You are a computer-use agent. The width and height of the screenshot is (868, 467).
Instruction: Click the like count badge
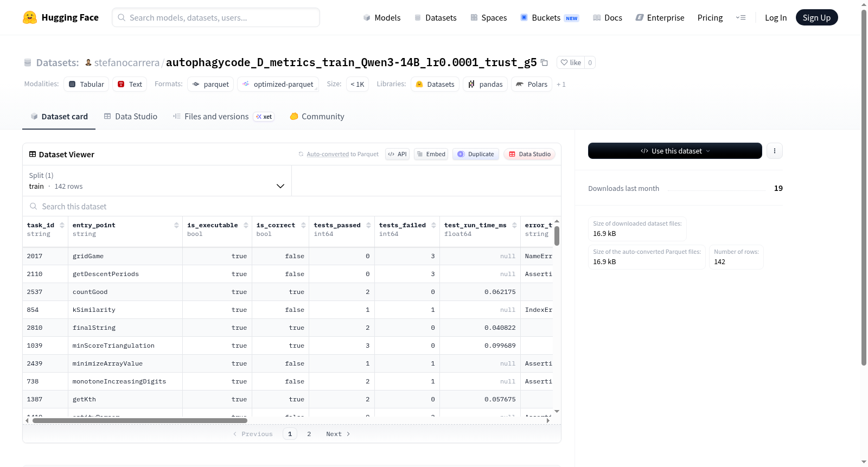(590, 62)
